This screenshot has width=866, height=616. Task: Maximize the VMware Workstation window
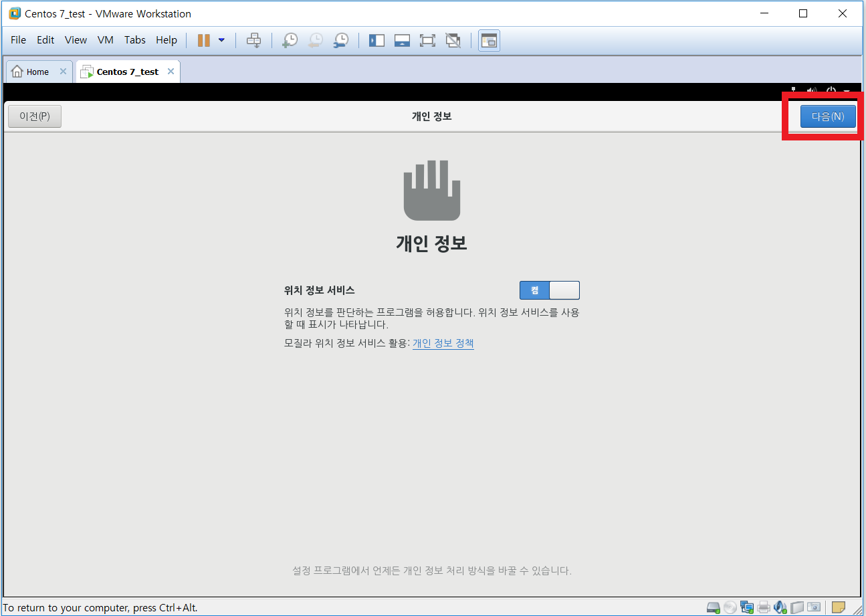(803, 13)
